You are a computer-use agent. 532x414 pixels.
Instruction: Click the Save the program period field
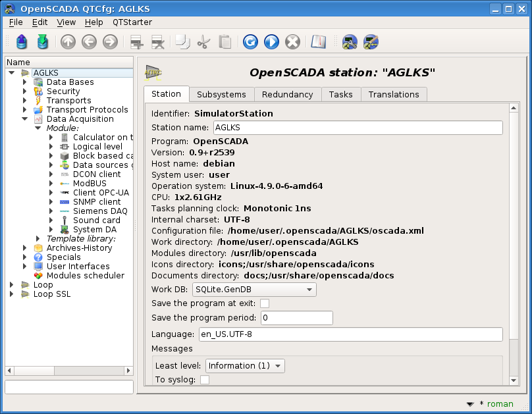297,318
